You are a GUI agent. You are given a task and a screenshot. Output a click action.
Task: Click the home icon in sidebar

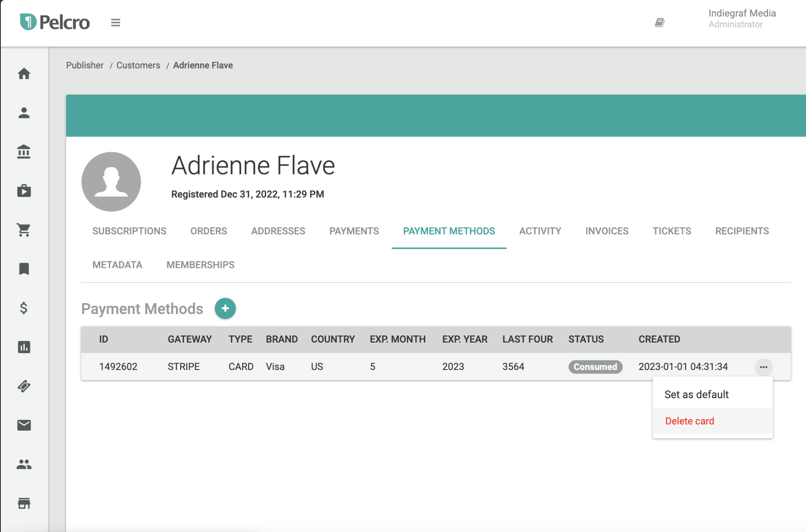pos(24,74)
